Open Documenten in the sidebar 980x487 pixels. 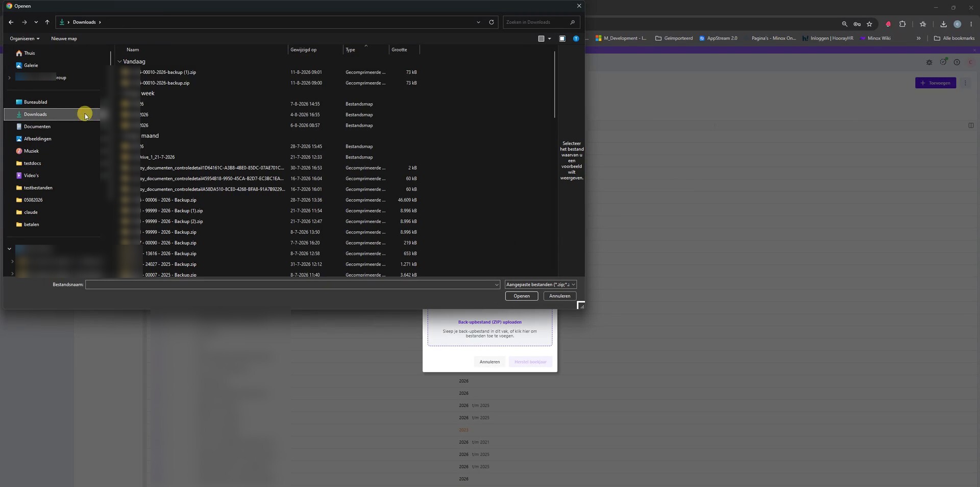pyautogui.click(x=37, y=126)
